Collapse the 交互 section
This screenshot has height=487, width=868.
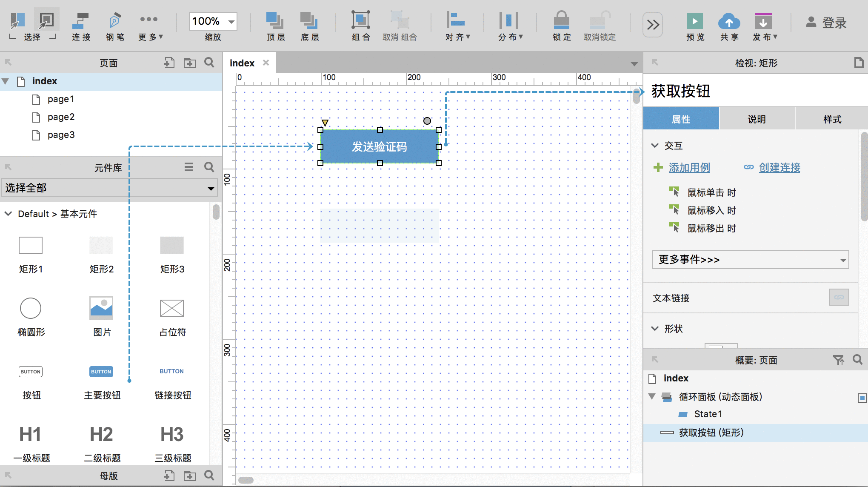(655, 146)
